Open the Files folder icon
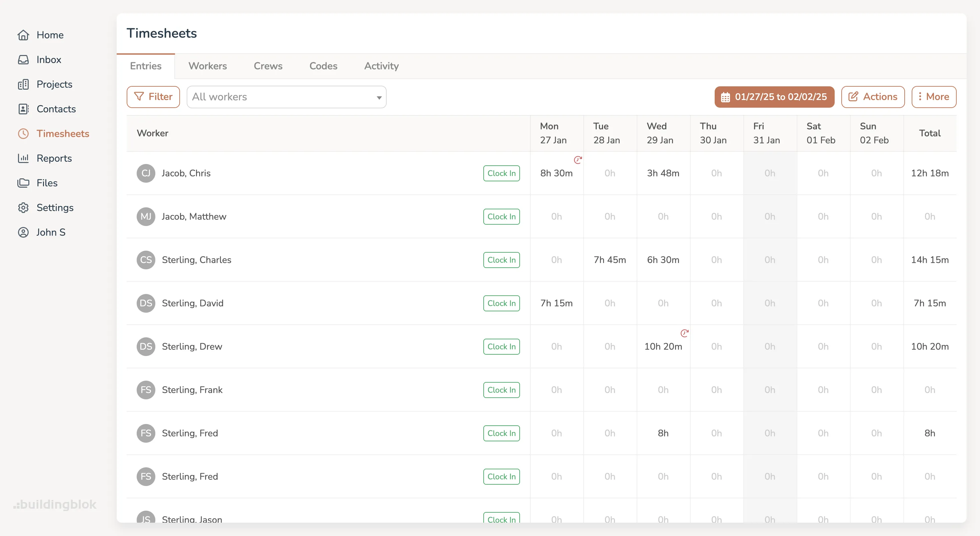Screen dimensions: 980x536 (24, 183)
